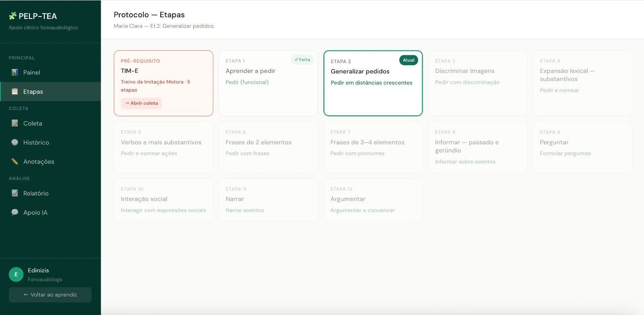Click the PELP-TEA puzzle logo icon
The image size is (644, 315).
[x=13, y=16]
